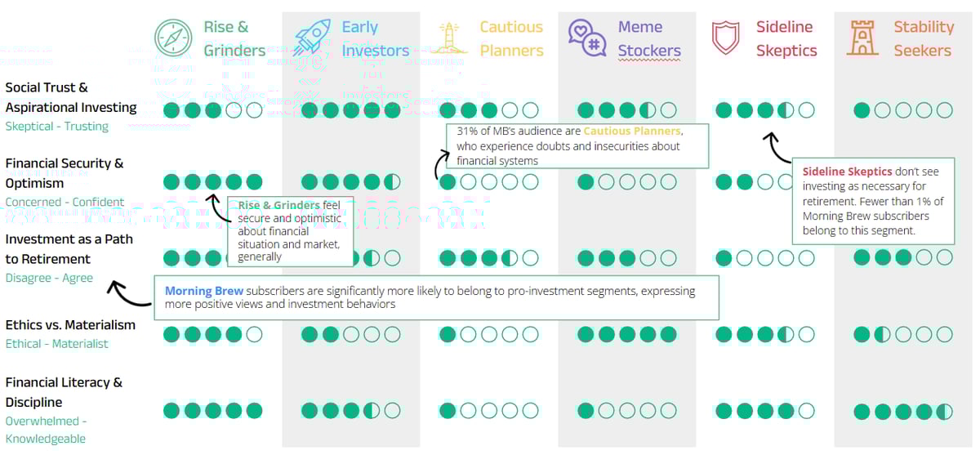Click the Rise & Grinders secure and optimistic callout
This screenshot has height=455, width=980.
[x=291, y=230]
